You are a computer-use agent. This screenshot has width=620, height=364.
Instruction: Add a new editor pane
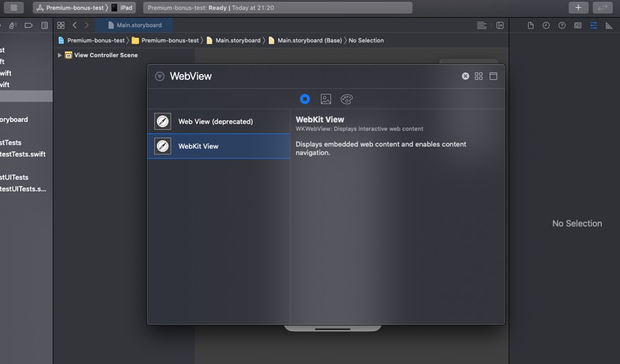(x=500, y=25)
